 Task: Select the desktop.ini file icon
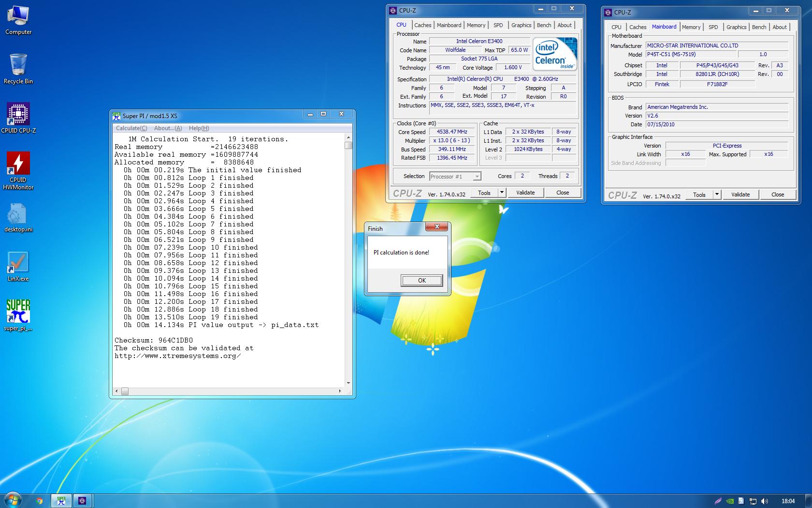click(x=18, y=217)
